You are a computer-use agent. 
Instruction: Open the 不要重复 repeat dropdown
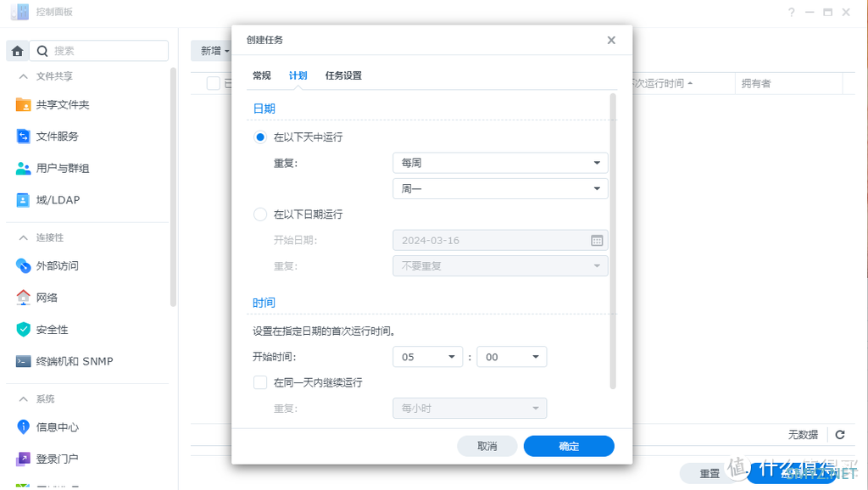coord(500,265)
